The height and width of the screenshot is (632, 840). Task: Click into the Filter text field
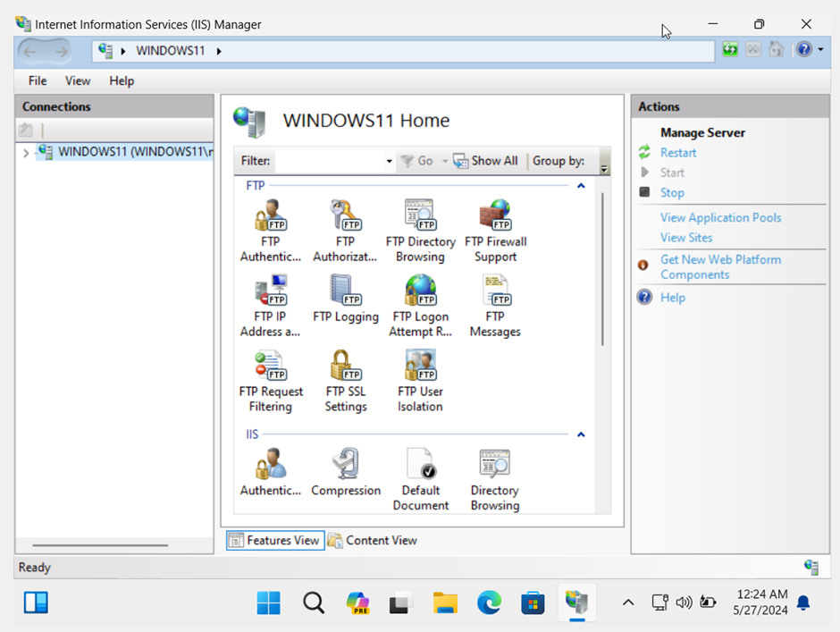pos(329,161)
